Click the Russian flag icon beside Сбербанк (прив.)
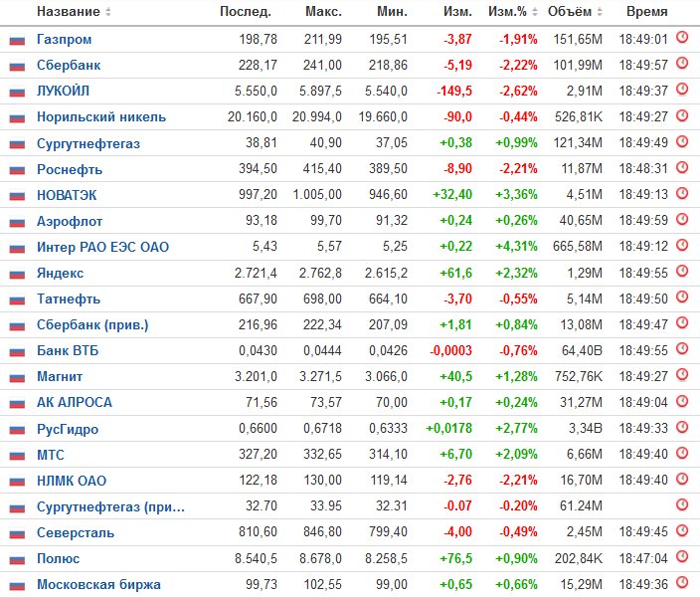 tap(17, 326)
